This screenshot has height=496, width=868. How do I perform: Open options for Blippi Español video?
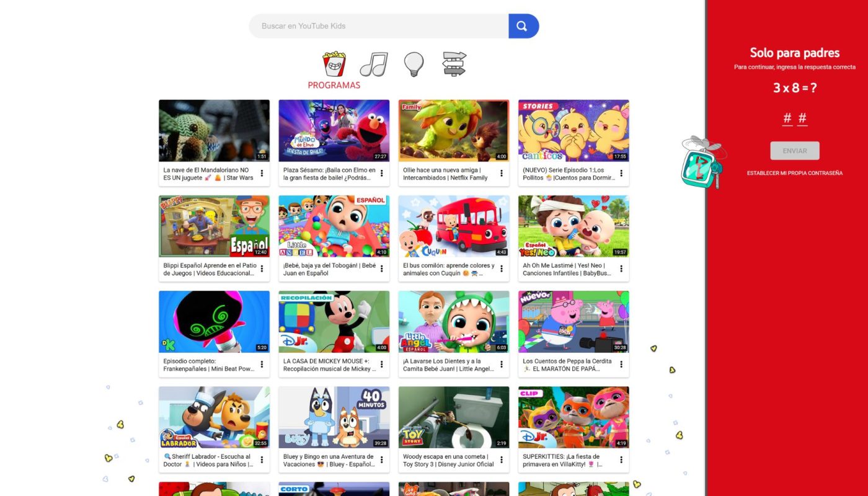point(262,269)
